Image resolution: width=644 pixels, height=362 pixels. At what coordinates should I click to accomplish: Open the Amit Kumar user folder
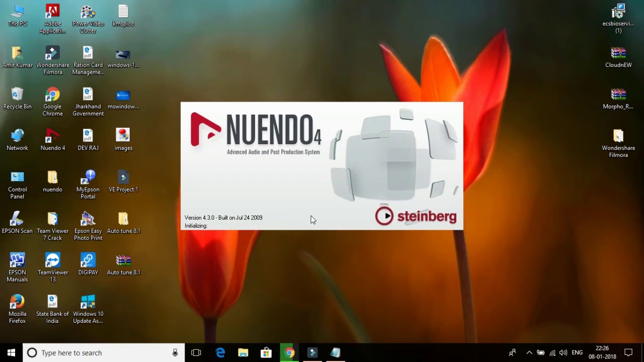(x=17, y=57)
